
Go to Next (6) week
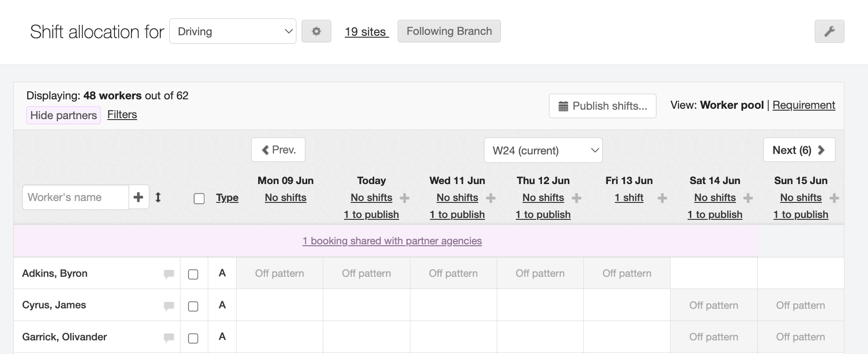click(799, 150)
